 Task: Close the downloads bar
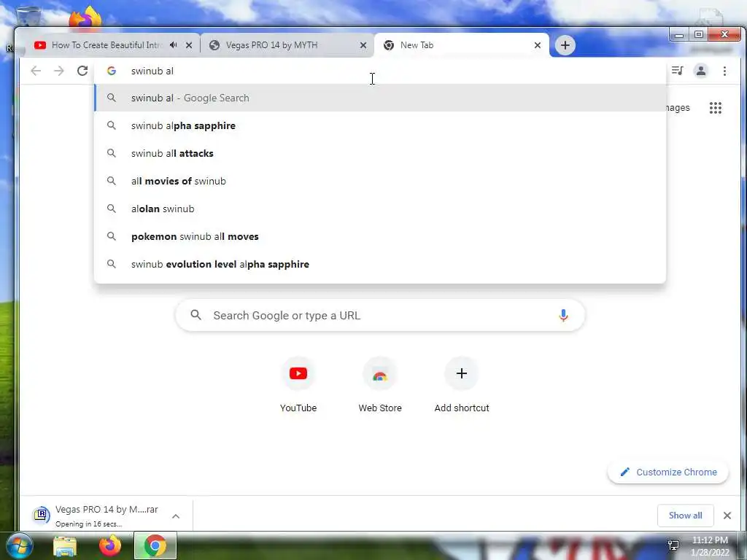point(727,516)
